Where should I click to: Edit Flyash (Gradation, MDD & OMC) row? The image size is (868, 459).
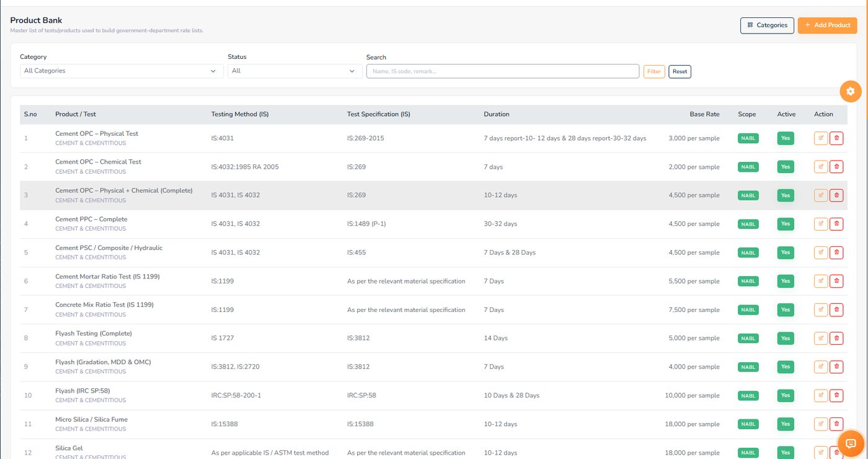tap(821, 367)
